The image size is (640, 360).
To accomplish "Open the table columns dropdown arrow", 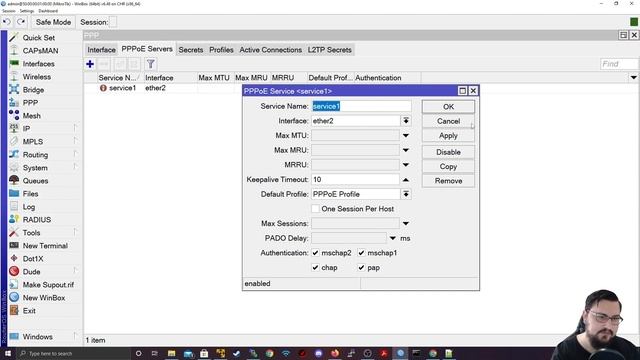I will pos(633,78).
